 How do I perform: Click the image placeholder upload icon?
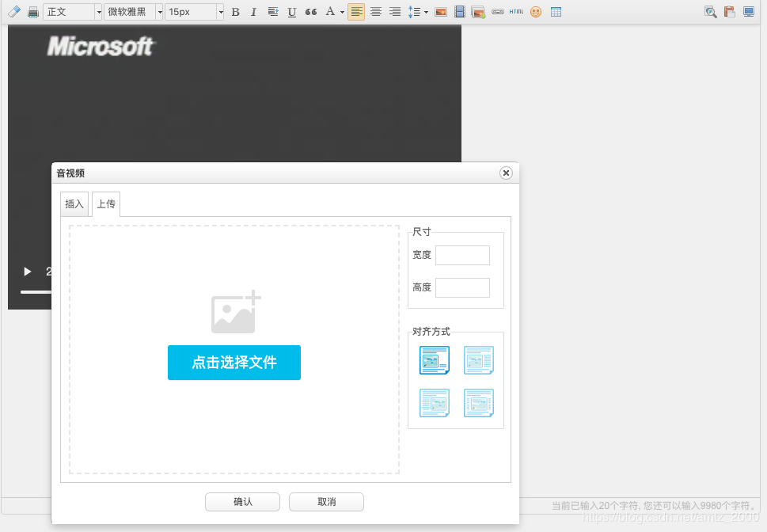(x=236, y=312)
